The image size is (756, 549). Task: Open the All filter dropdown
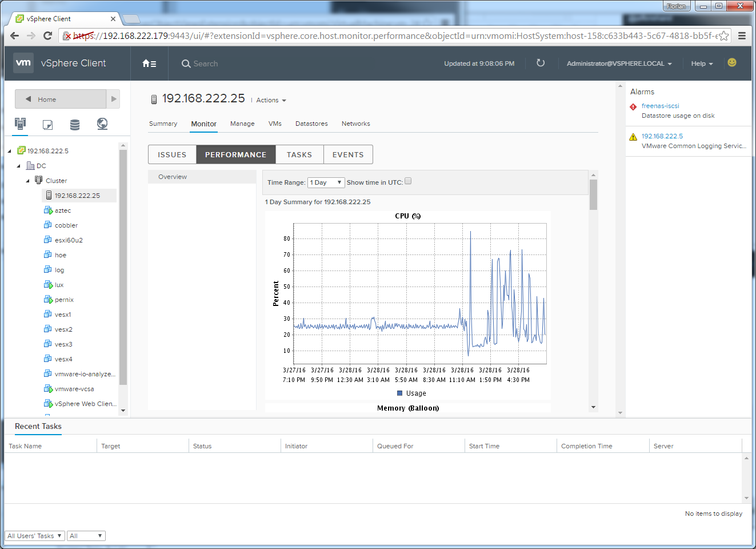[86, 536]
